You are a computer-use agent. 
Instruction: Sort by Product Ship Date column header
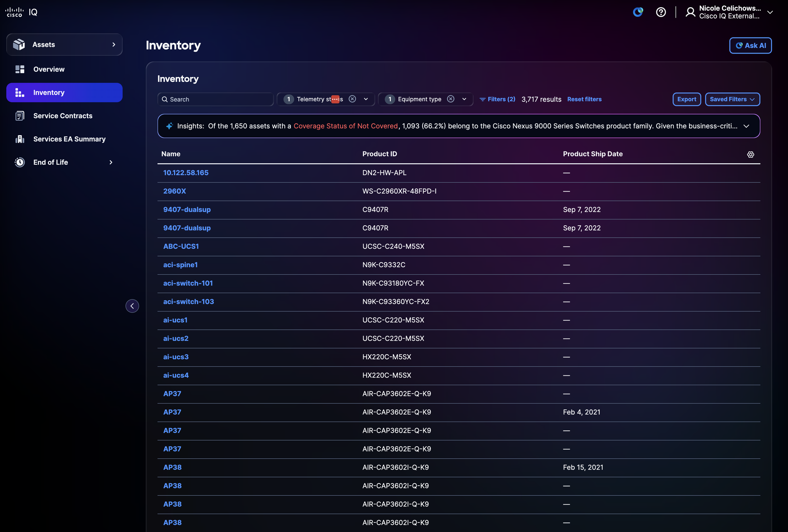[593, 154]
